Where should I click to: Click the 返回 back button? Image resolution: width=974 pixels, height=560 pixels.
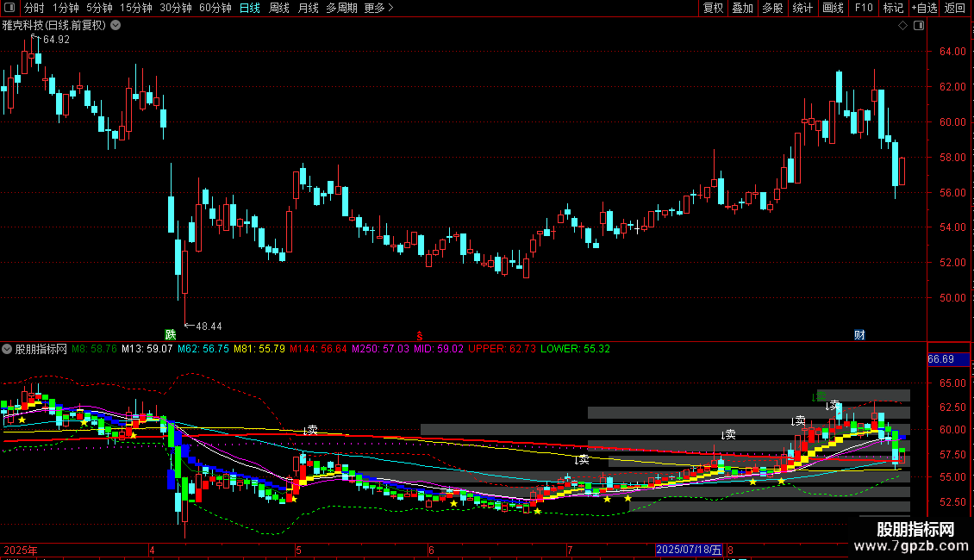955,8
